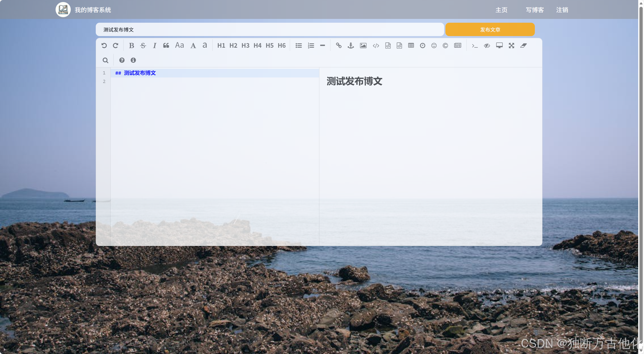Insert a hyperlink with link icon

[x=339, y=45]
